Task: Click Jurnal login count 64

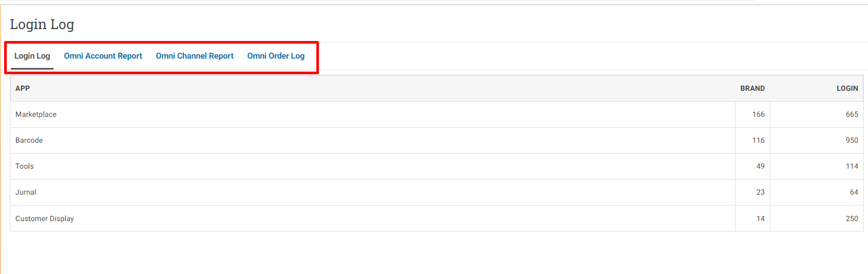Action: coord(854,192)
